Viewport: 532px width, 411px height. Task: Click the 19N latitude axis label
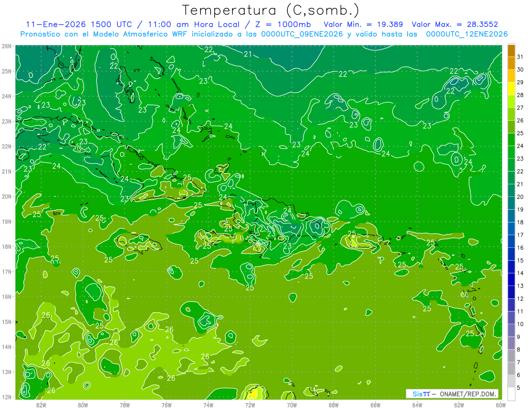pyautogui.click(x=7, y=222)
